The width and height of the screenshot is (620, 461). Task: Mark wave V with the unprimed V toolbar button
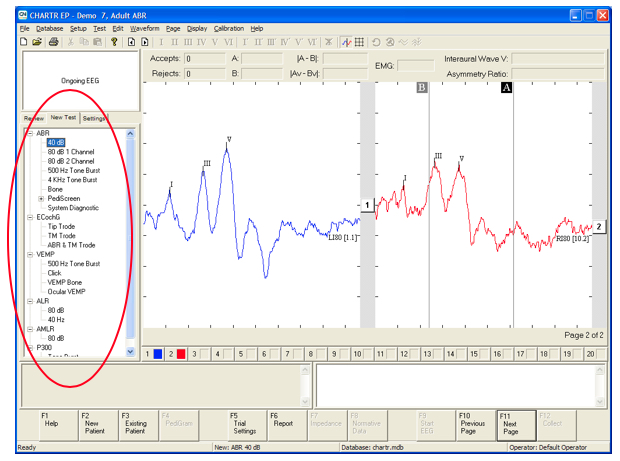coord(215,42)
